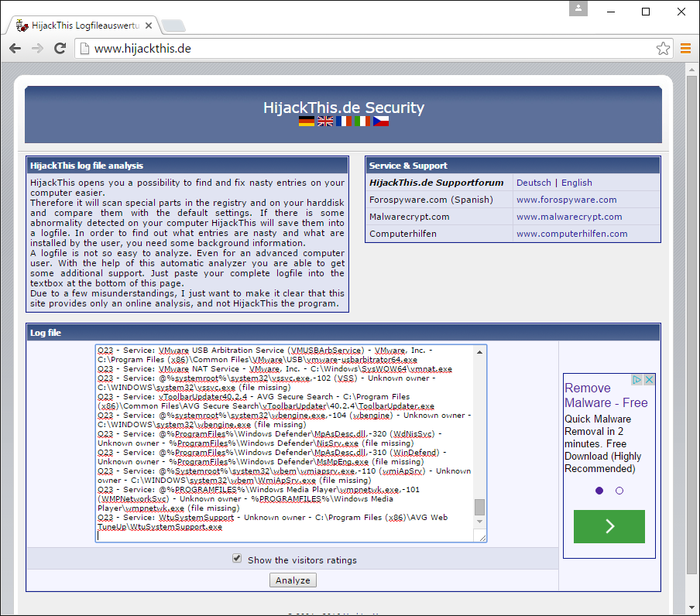
Task: Click the log textarea scrollbar thumb
Action: [479, 507]
